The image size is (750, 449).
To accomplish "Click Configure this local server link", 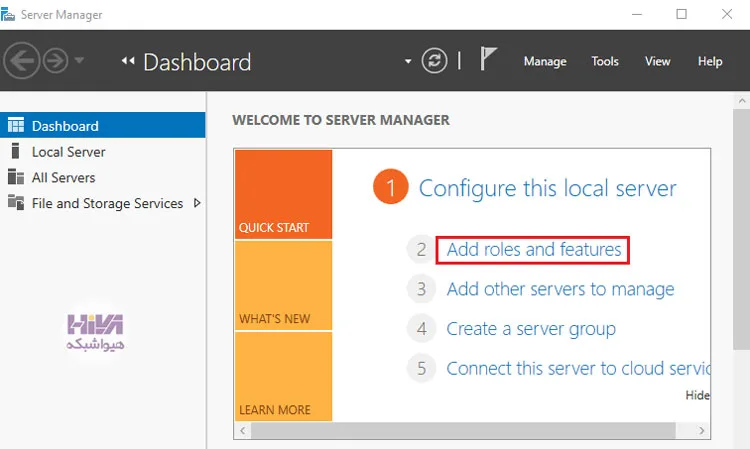I will pos(548,188).
